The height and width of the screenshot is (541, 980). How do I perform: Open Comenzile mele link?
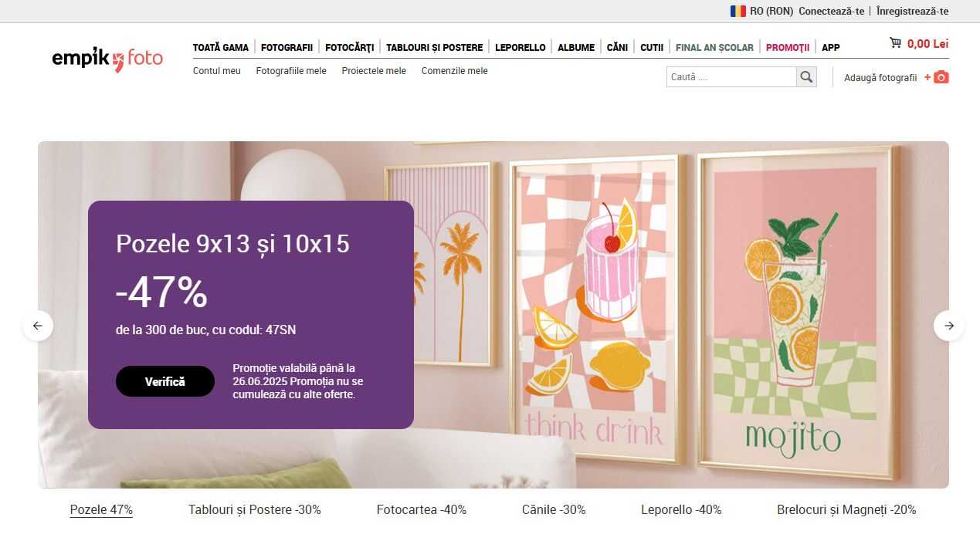455,71
